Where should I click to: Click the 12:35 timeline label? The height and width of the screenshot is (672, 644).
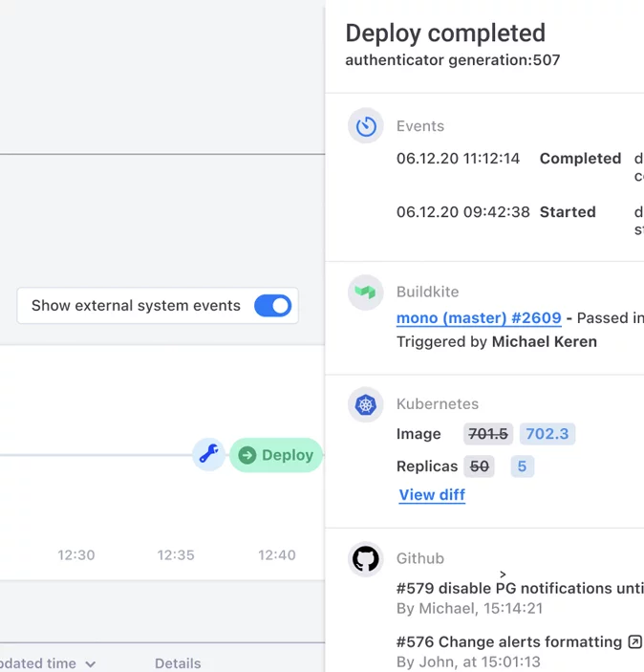point(176,555)
